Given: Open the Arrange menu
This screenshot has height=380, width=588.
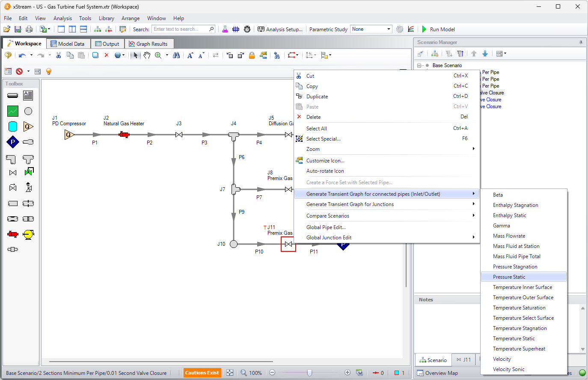Looking at the screenshot, I should click(131, 18).
